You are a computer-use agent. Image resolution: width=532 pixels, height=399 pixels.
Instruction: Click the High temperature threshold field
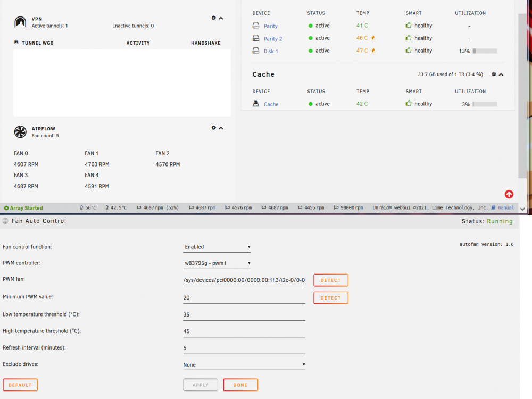pyautogui.click(x=244, y=331)
